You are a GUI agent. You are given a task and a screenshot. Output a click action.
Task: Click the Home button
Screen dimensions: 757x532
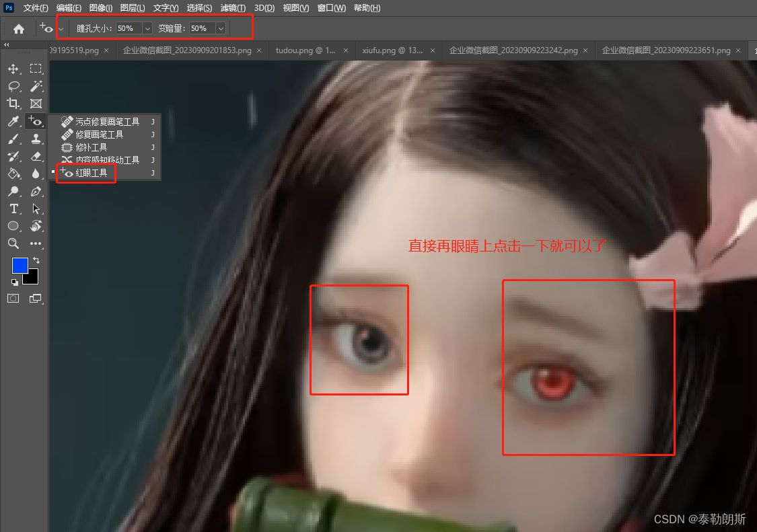[19, 29]
